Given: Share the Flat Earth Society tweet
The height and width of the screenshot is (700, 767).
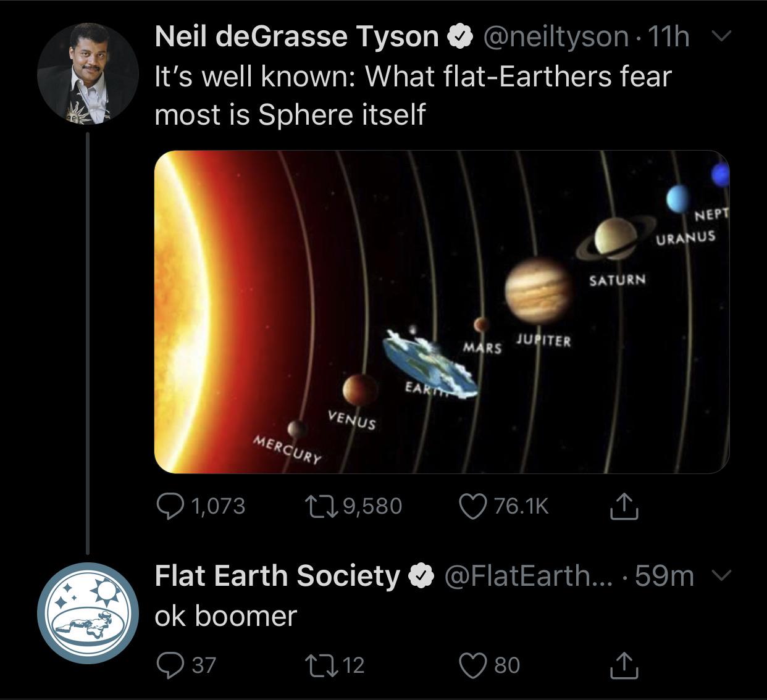Looking at the screenshot, I should (623, 665).
